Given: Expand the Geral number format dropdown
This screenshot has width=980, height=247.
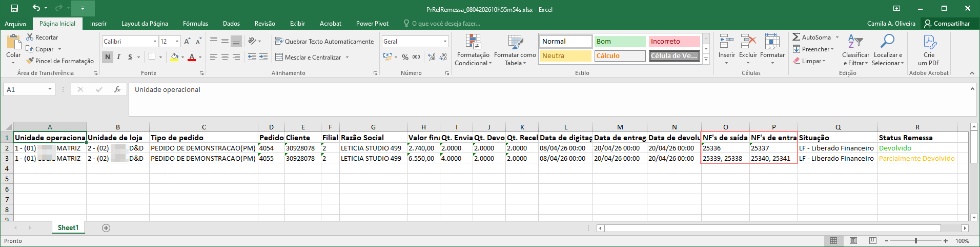Looking at the screenshot, I should point(445,41).
